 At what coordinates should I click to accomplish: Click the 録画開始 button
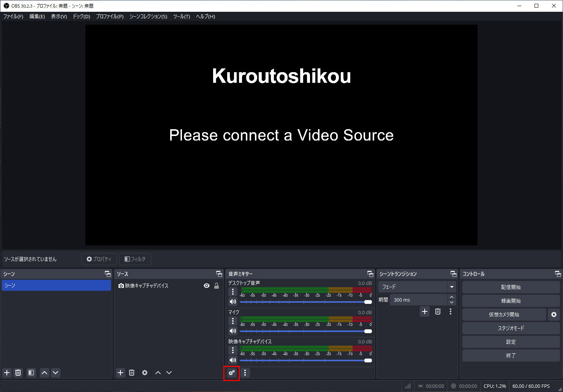[511, 301]
